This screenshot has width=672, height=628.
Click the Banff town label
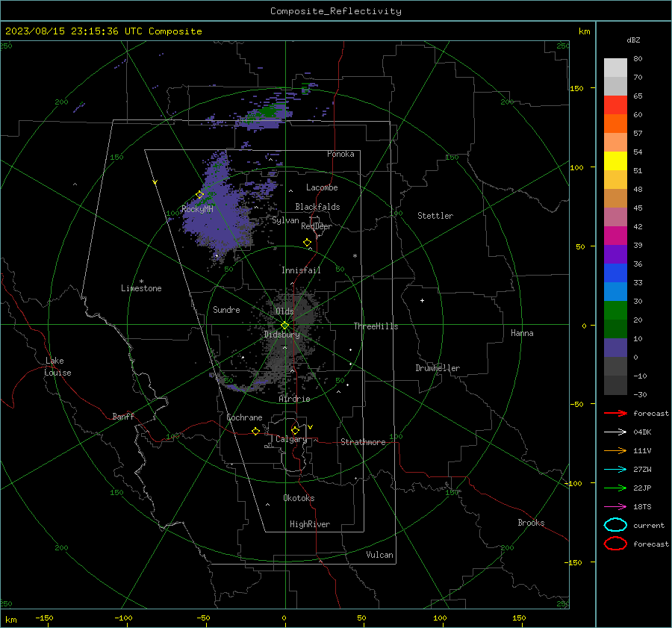click(x=123, y=416)
